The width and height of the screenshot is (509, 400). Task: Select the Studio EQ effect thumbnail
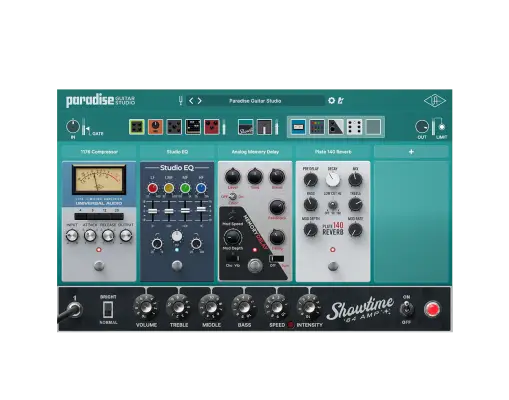[317, 127]
